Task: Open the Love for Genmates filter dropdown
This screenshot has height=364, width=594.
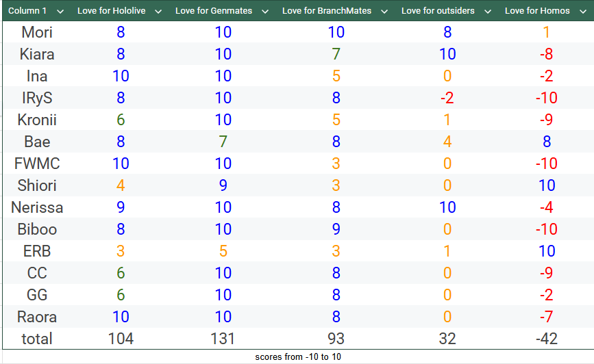Action: pos(265,12)
